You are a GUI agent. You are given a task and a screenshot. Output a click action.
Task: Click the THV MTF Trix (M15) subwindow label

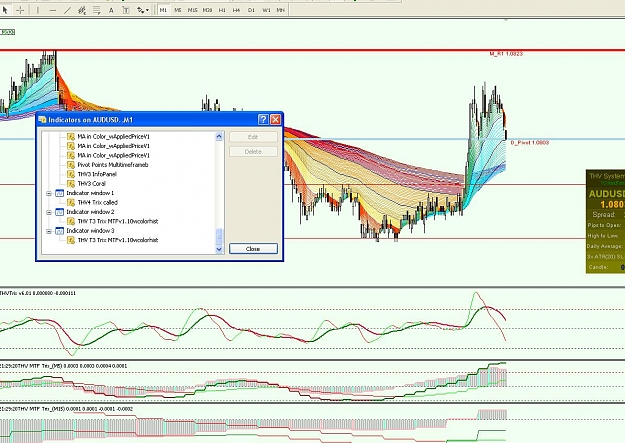coord(67,409)
